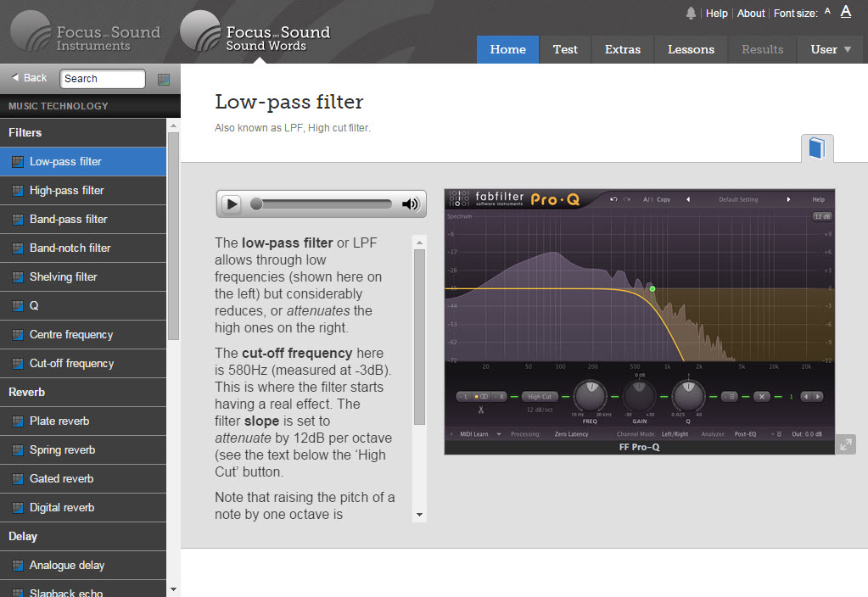Open the glossary book icon tab
This screenshot has width=868, height=597.
point(817,148)
